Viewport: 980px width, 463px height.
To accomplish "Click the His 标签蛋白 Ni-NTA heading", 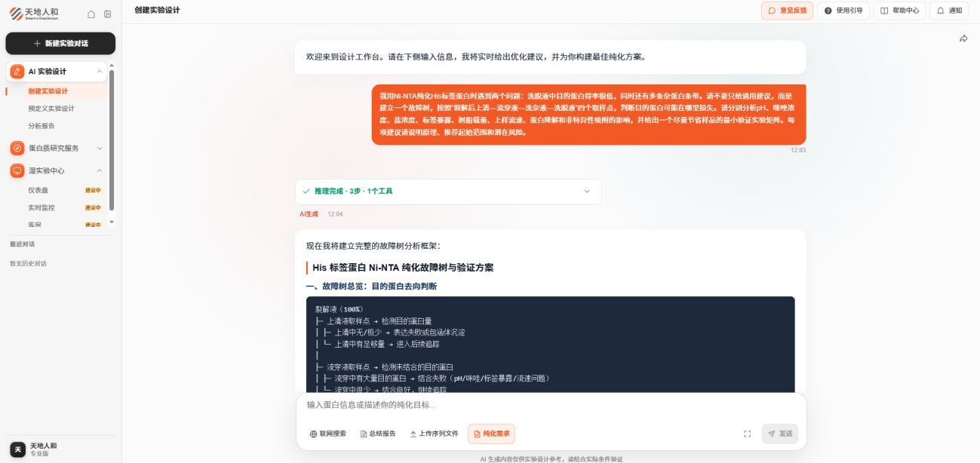I will click(403, 268).
